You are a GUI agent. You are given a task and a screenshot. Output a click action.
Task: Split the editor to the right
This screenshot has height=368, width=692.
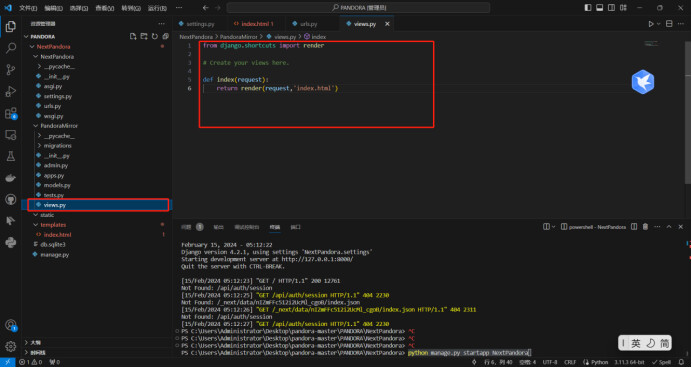(x=669, y=24)
